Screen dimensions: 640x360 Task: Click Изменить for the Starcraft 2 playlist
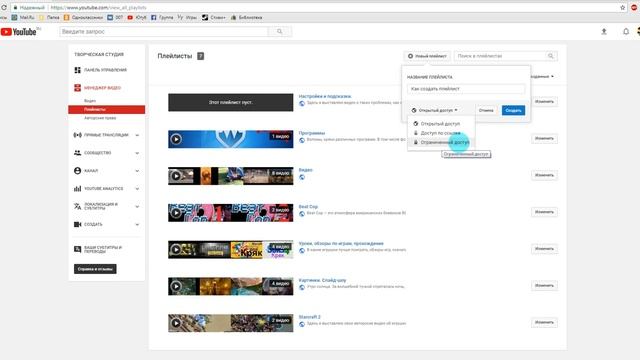[544, 322]
